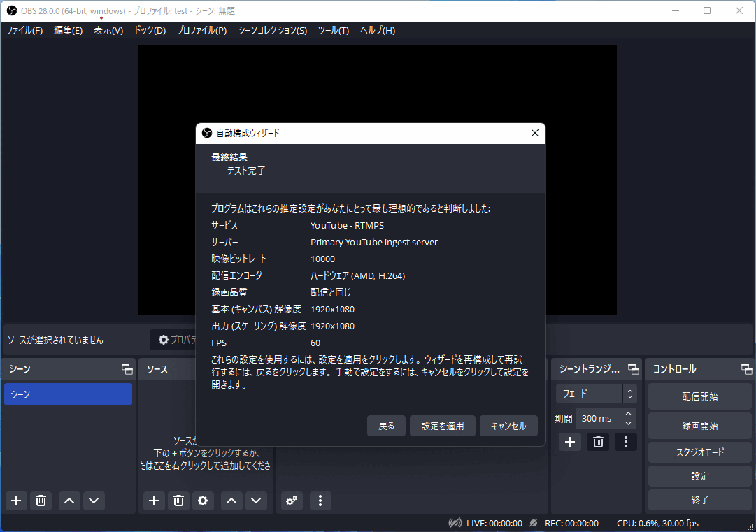Delete the selected scene using trash icon
The image size is (756, 532).
coord(41,501)
